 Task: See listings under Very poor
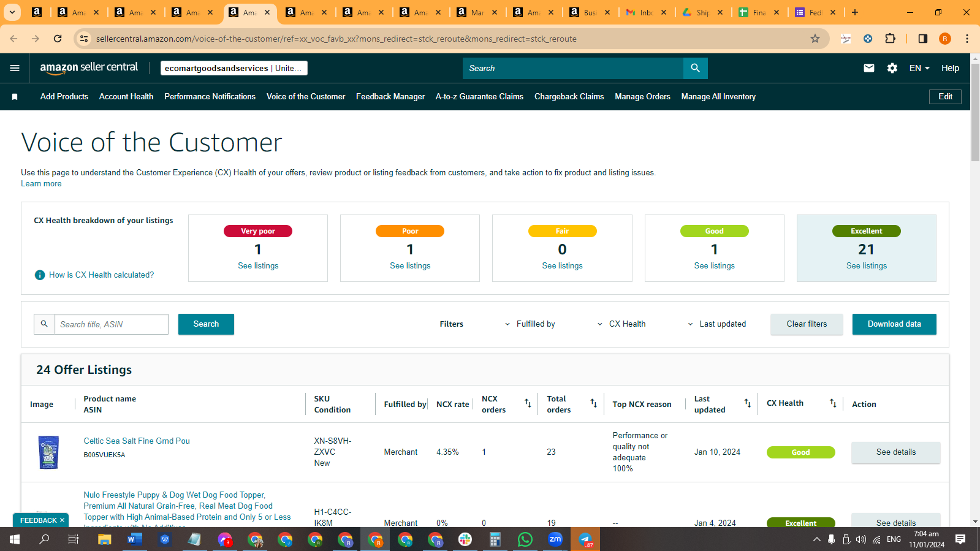258,266
